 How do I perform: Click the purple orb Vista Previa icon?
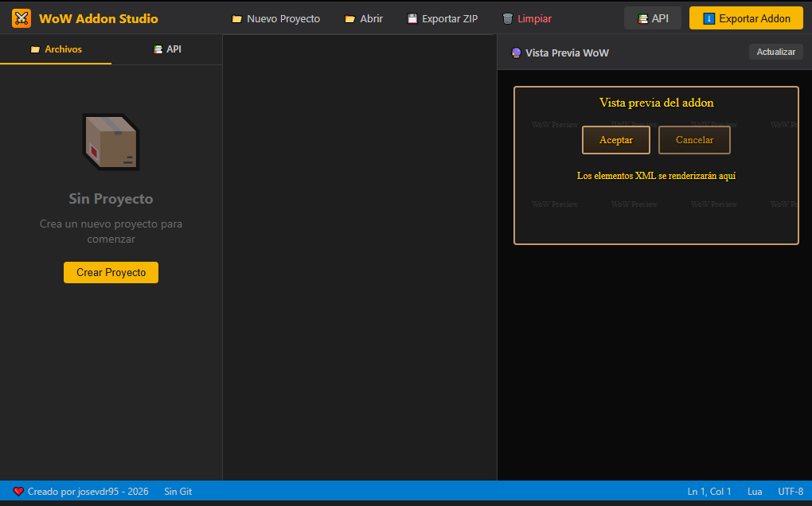click(x=516, y=53)
